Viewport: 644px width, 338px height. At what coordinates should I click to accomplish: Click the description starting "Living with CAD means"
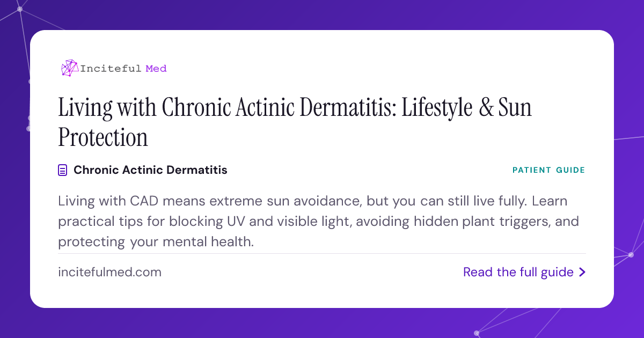coord(319,222)
